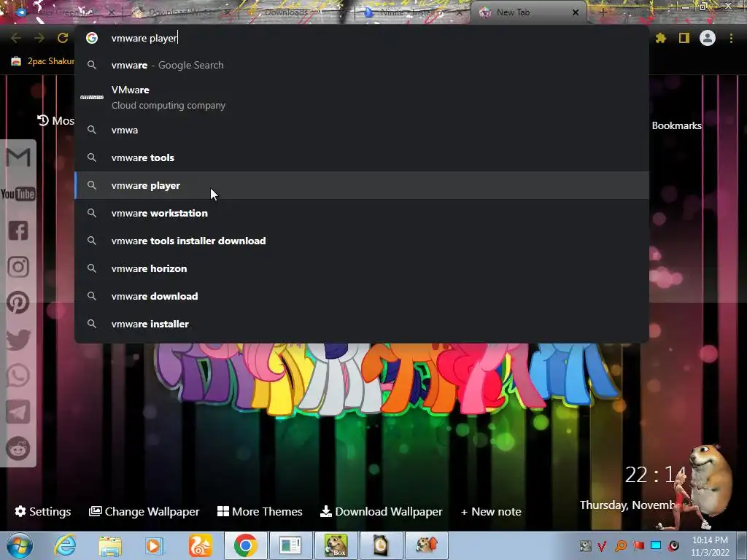Select the 'vmwa' suggestion

362,130
